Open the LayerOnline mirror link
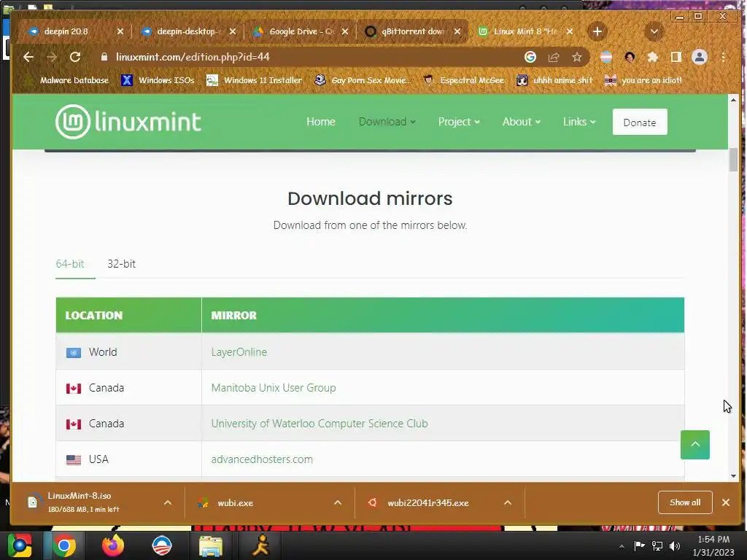The height and width of the screenshot is (560, 747). [x=239, y=352]
